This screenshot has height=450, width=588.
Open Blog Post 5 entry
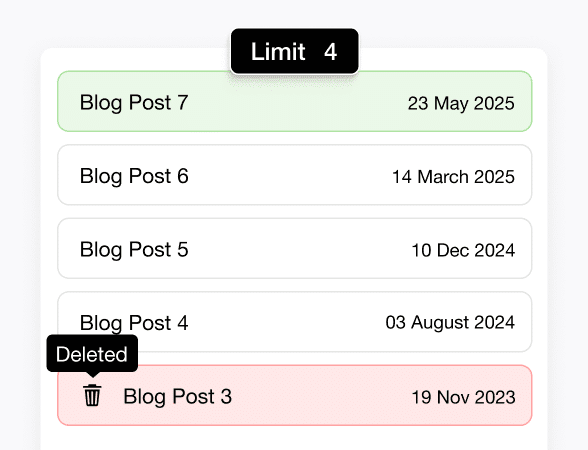(x=295, y=248)
